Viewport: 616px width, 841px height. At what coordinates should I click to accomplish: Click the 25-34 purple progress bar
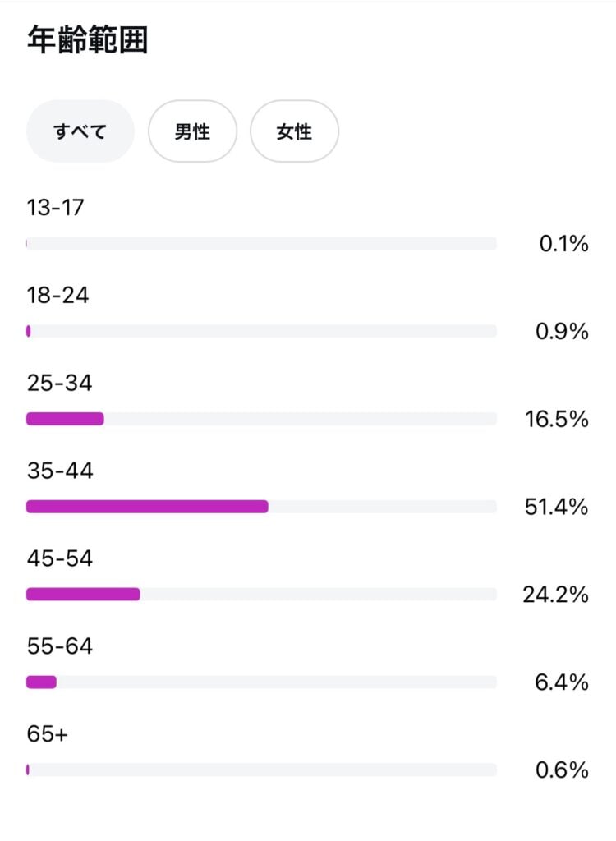click(65, 419)
